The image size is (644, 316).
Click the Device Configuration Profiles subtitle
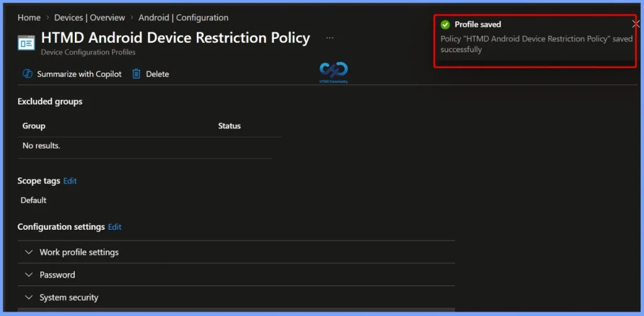(88, 52)
